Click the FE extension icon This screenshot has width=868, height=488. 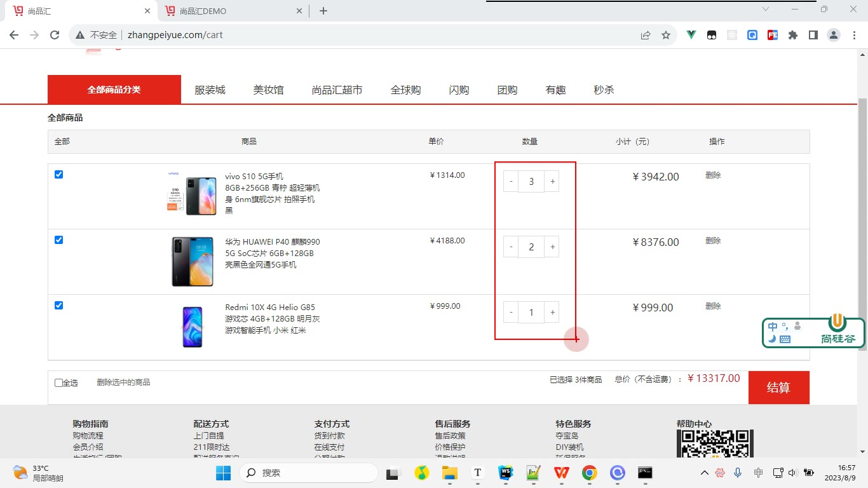click(x=773, y=35)
